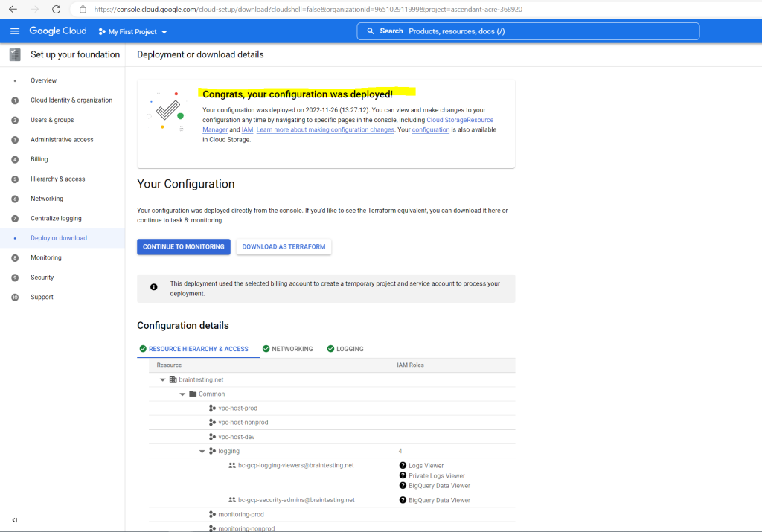Collapse the logging project node

coord(202,452)
